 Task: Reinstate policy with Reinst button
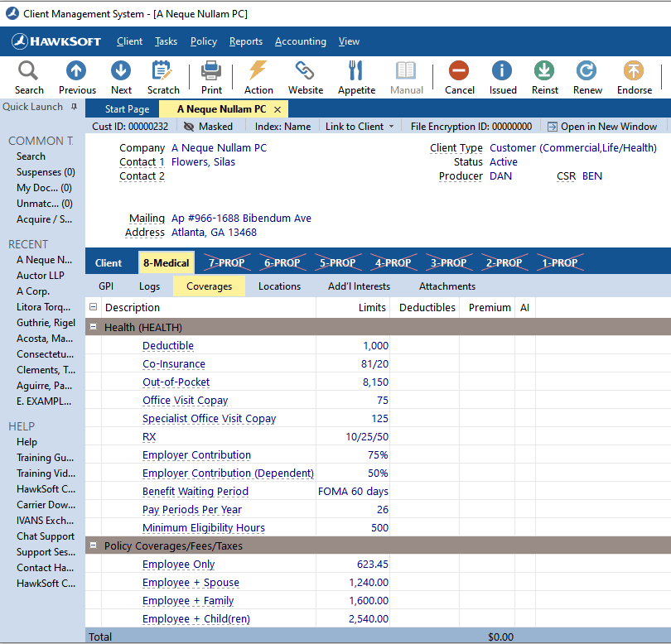[545, 78]
